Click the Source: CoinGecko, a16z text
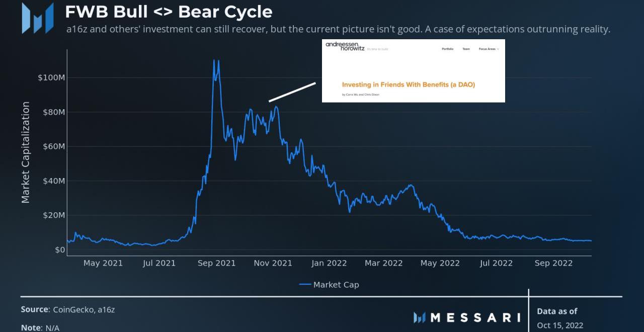644x332 pixels. click(68, 310)
